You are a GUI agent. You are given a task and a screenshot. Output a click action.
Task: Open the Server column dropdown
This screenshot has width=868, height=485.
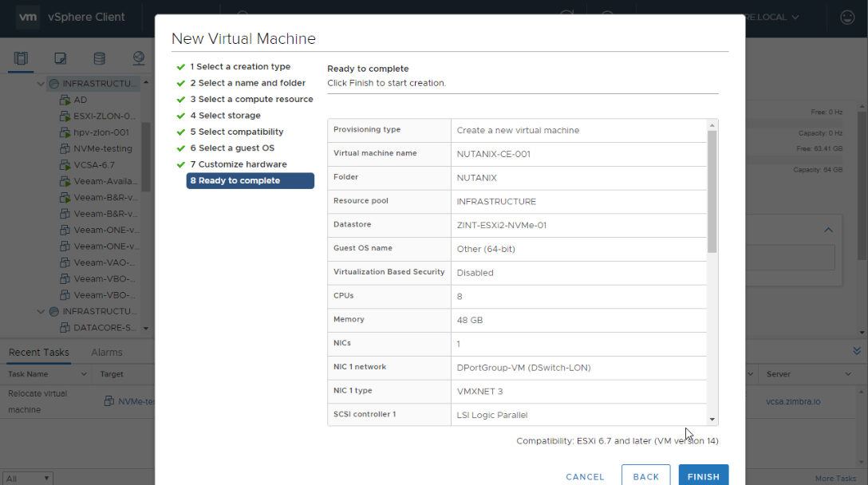click(847, 374)
